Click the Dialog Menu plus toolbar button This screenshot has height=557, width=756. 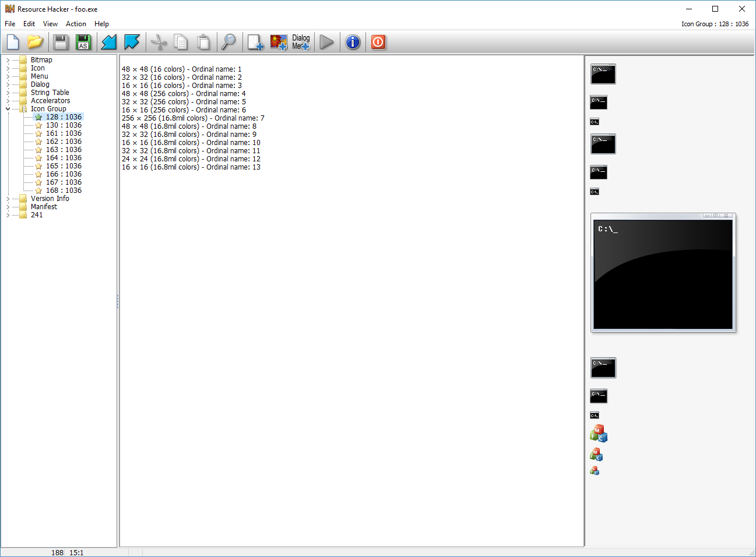pyautogui.click(x=301, y=42)
